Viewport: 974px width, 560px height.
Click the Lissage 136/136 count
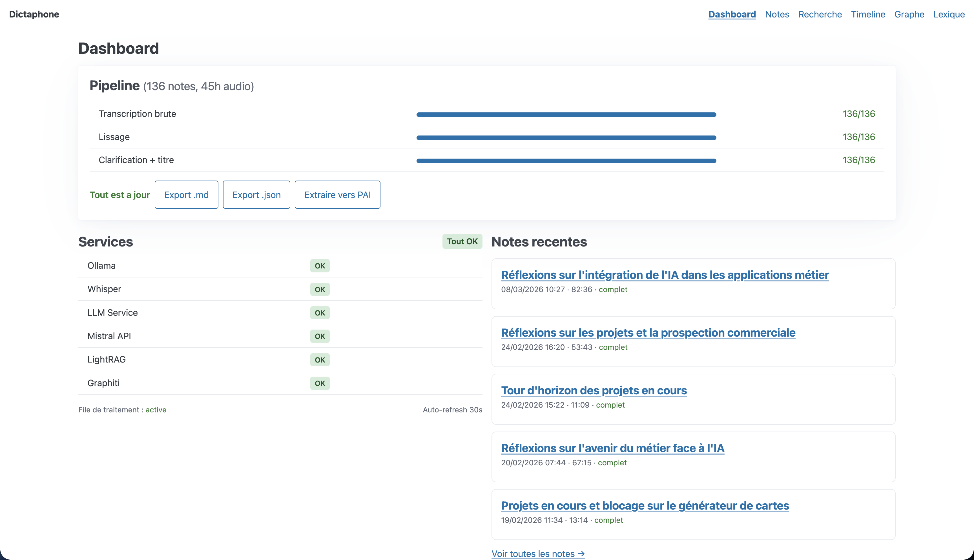(859, 137)
